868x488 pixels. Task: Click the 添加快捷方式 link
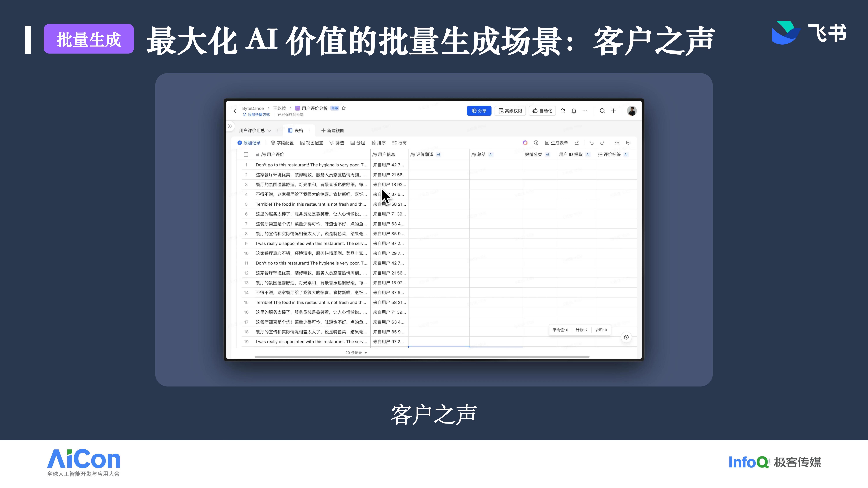click(x=256, y=114)
